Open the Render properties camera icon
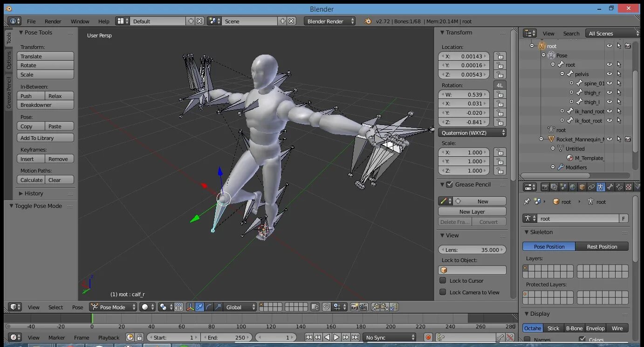The height and width of the screenshot is (347, 644). click(x=545, y=187)
